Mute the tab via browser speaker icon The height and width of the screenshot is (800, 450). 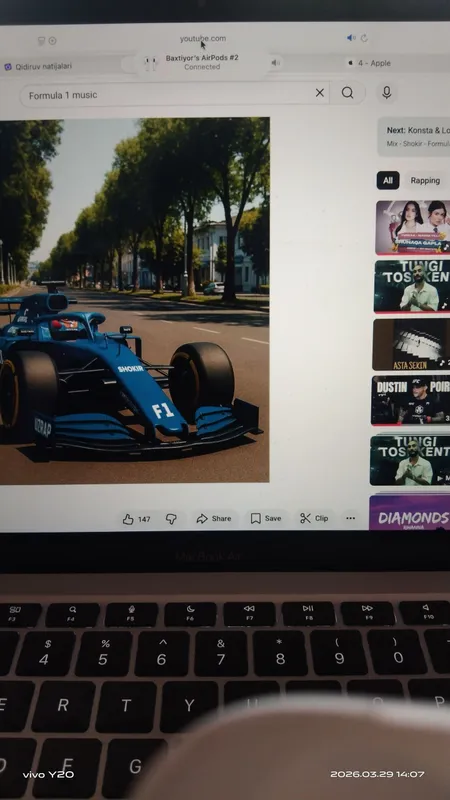[x=351, y=38]
